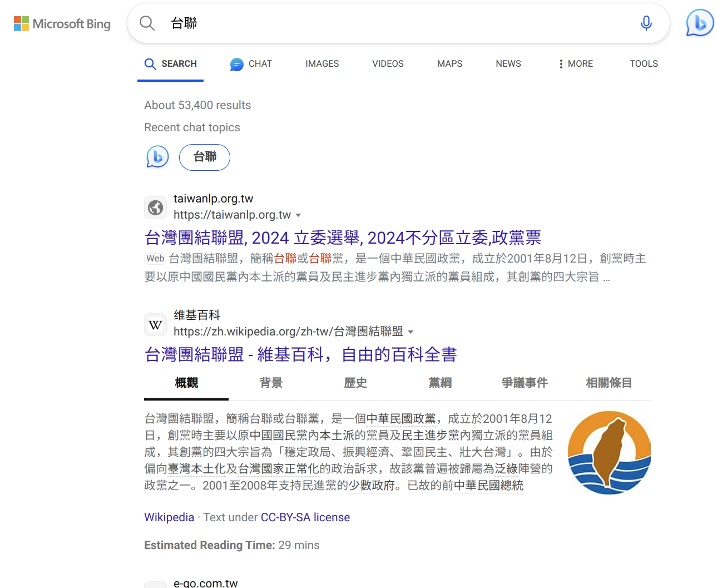Select the 歷史 tab in Wikipedia card
The width and height of the screenshot is (717, 588).
tap(355, 383)
